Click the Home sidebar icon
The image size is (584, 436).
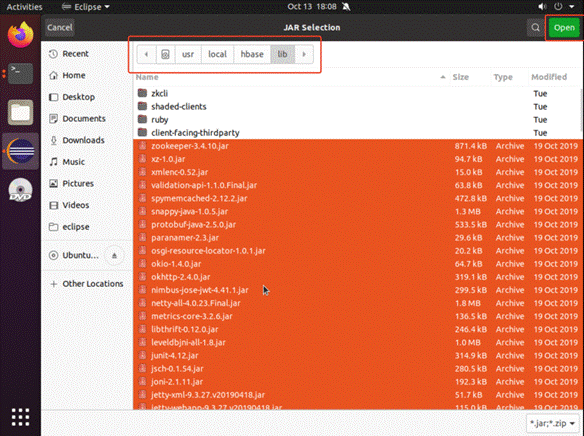tap(53, 76)
